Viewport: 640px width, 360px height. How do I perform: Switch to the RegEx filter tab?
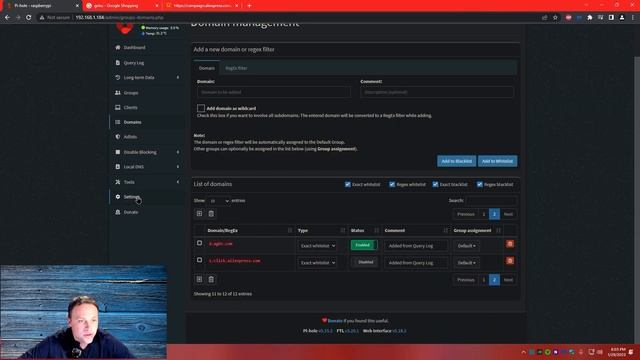(236, 68)
